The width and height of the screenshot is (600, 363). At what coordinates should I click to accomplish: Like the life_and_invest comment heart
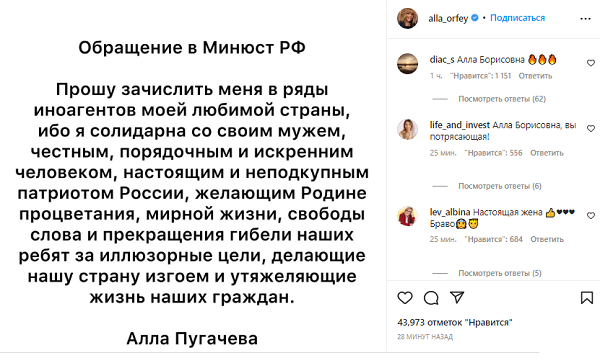click(591, 129)
